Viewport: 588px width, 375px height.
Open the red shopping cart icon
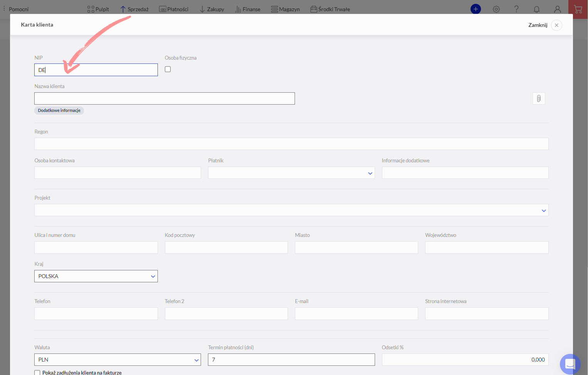point(578,9)
